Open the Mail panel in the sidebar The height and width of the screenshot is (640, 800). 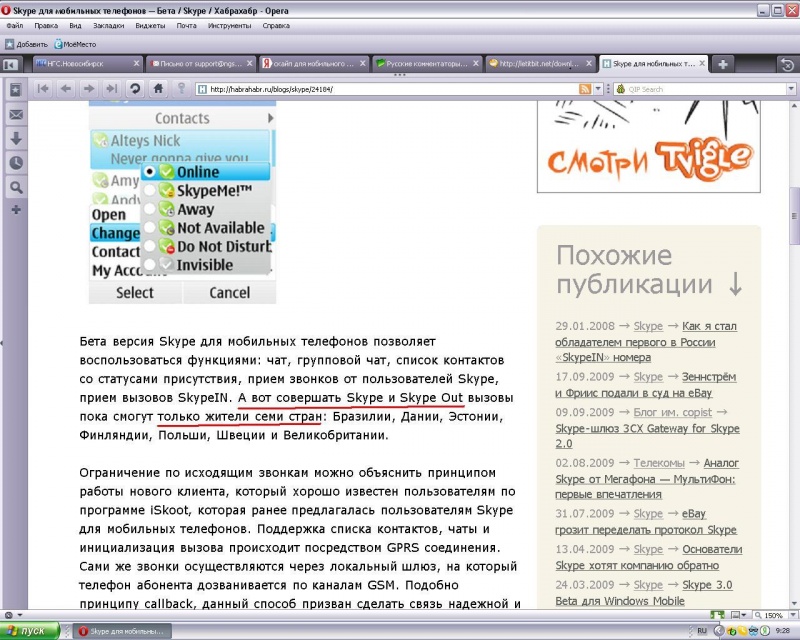(16, 115)
